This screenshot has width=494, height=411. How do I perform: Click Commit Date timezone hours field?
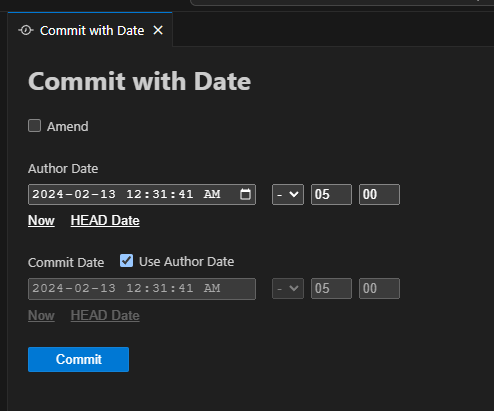331,288
